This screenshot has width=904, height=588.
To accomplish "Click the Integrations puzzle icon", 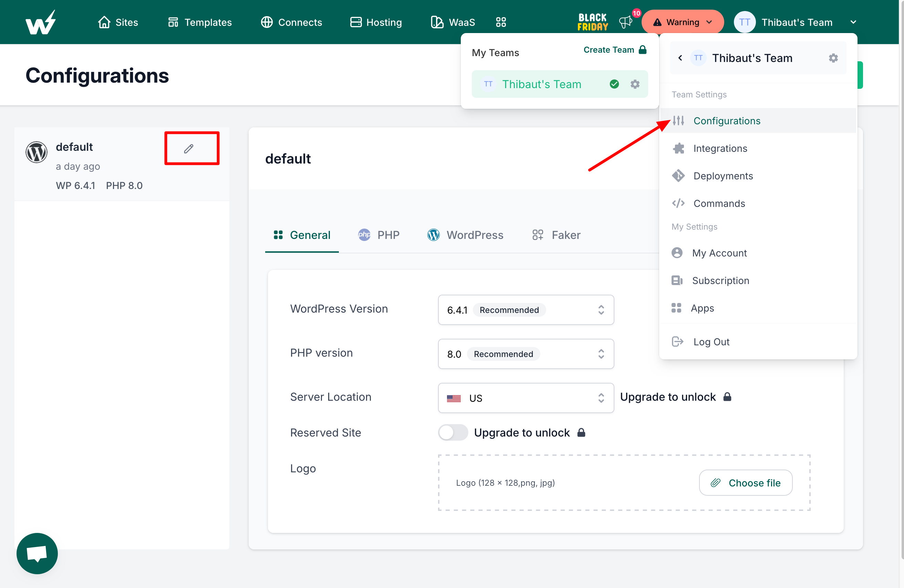I will pos(678,148).
